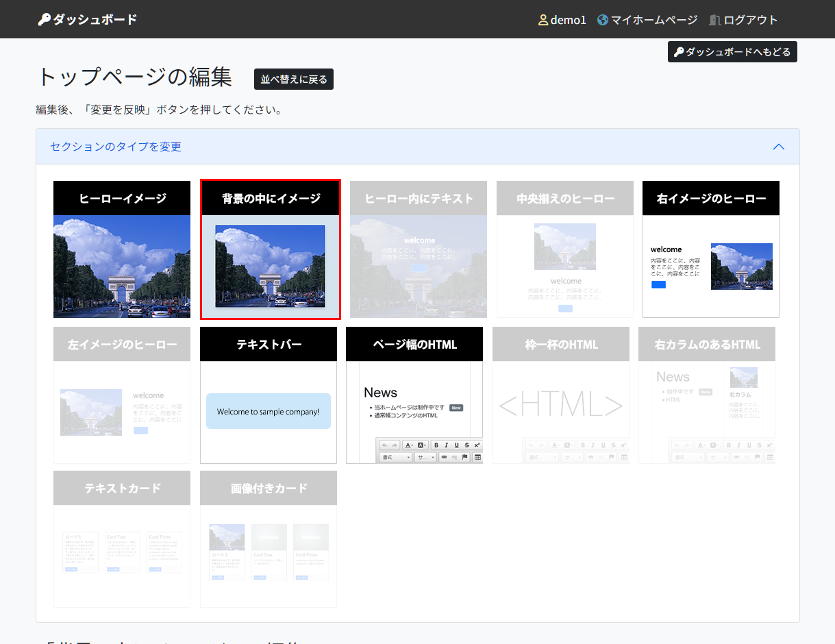Select the 右イメージのヒーロー layout
The width and height of the screenshot is (835, 644).
click(x=711, y=249)
